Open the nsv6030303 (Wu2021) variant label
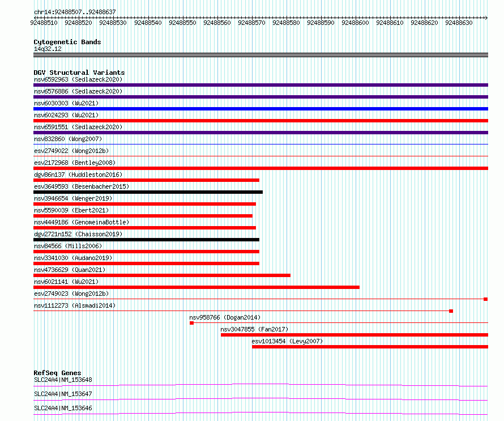Screen dimensions: 504x421 66,103
